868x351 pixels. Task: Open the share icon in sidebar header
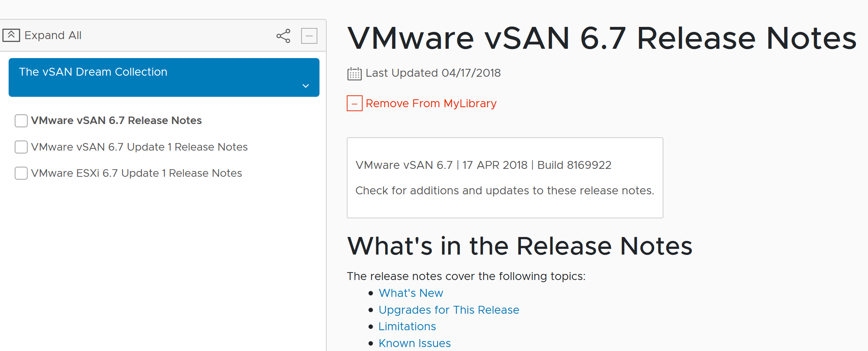283,36
